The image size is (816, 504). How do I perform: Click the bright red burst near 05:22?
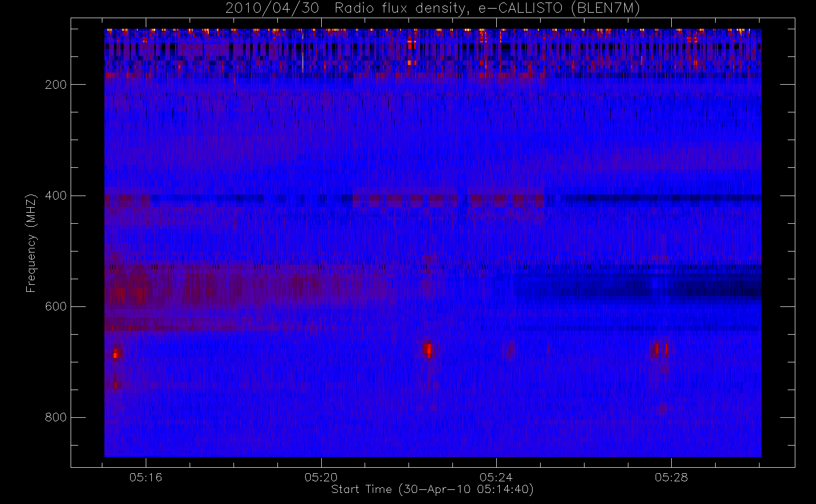[429, 350]
